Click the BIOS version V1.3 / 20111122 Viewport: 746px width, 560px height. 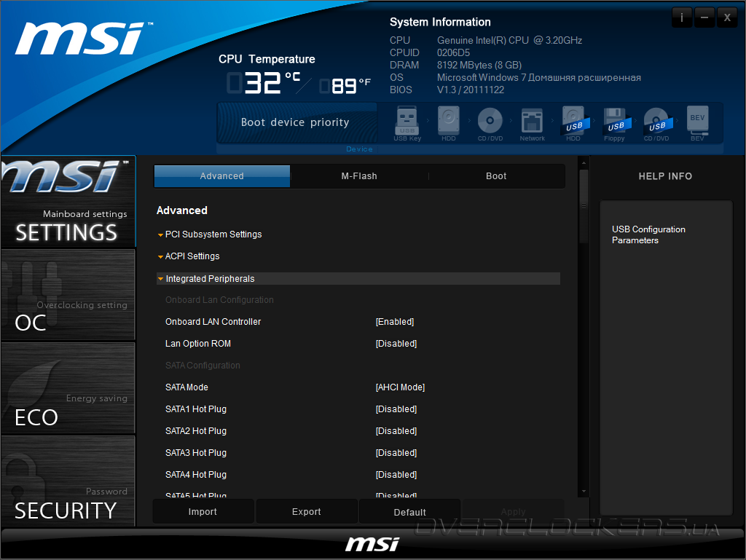[x=471, y=90]
